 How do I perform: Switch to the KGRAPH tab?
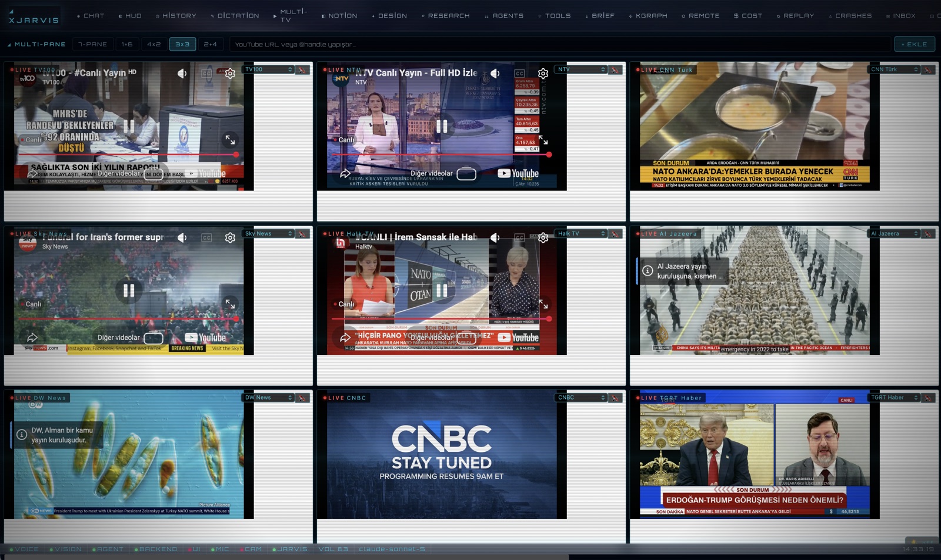(x=648, y=16)
